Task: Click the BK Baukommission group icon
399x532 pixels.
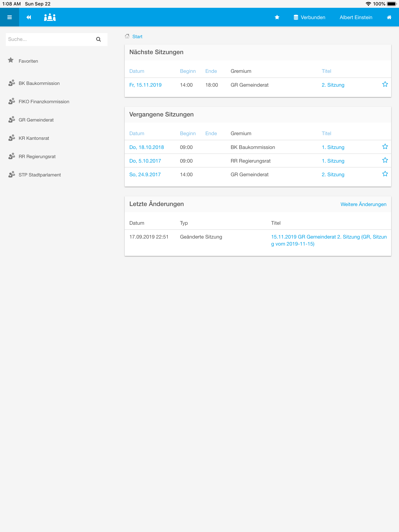Action: [11, 83]
